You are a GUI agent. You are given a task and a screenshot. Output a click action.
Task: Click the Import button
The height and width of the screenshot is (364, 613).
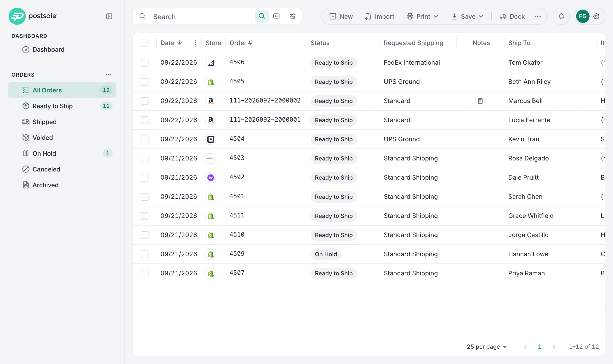(379, 17)
